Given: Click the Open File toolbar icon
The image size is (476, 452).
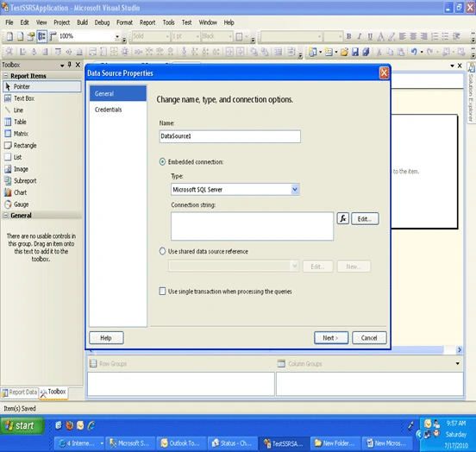Looking at the screenshot, I should pyautogui.click(x=344, y=52).
